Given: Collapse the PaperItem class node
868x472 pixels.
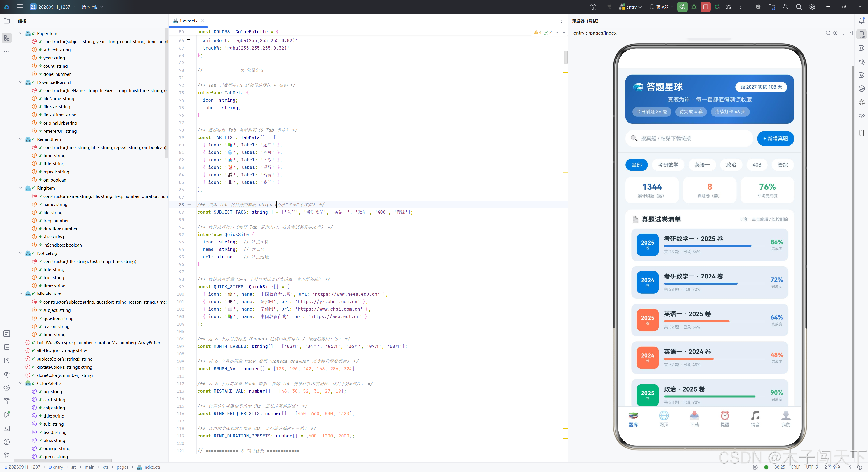Looking at the screenshot, I should point(21,33).
